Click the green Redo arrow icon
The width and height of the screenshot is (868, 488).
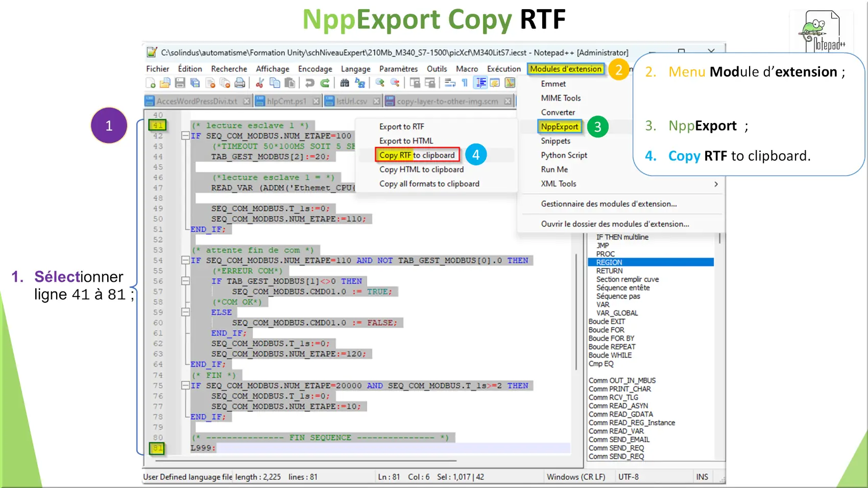(x=325, y=83)
